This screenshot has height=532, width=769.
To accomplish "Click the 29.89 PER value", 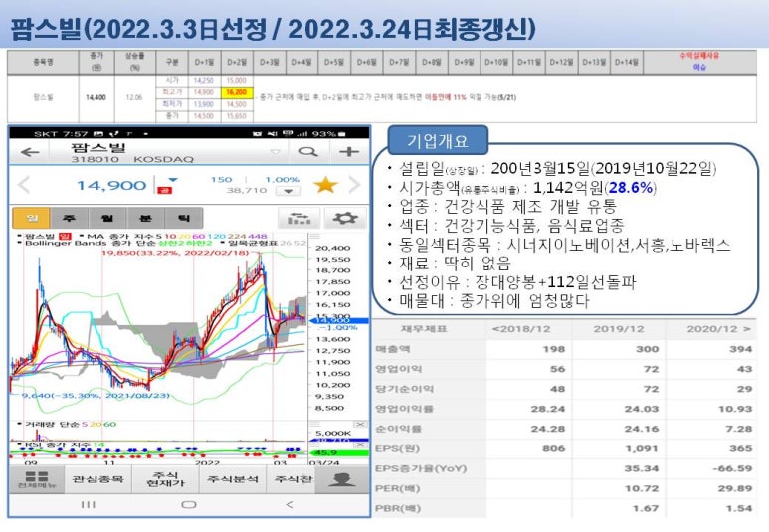I will click(x=735, y=488).
